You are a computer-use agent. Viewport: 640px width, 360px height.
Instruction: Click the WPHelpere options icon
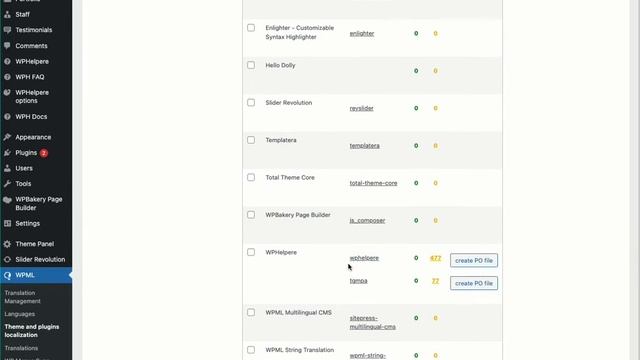coord(7,93)
